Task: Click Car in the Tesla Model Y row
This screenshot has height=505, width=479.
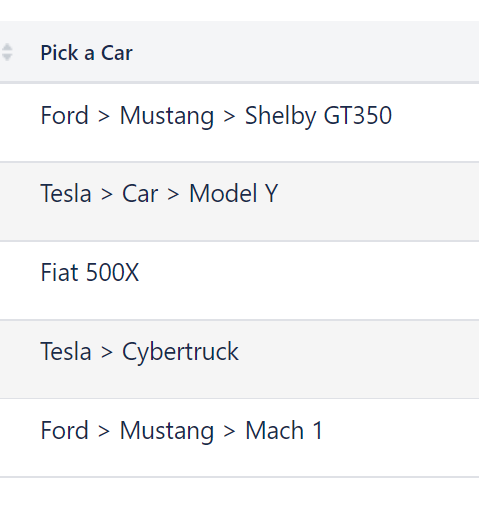Action: pos(140,193)
